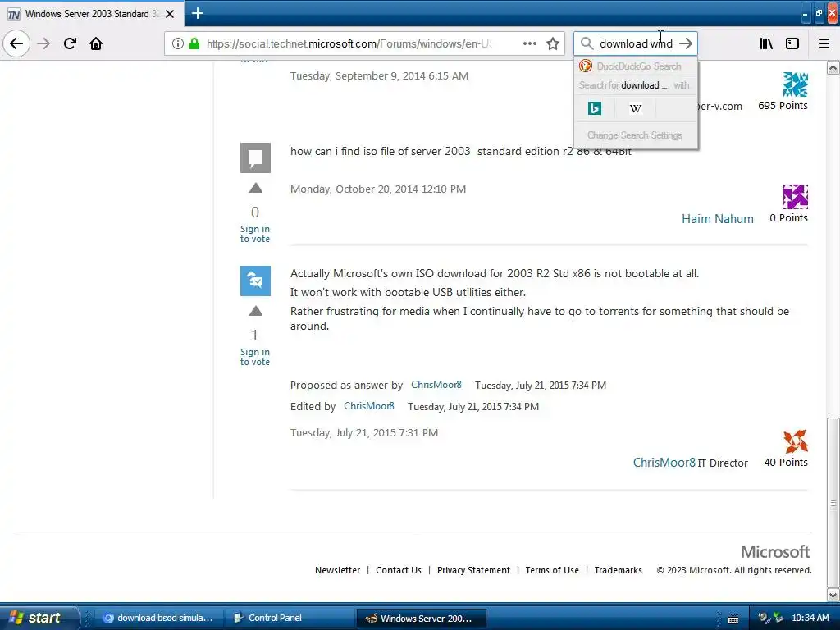Select the Windows Server 2003 Standard tab
Screen dimensions: 840x630
(x=92, y=14)
